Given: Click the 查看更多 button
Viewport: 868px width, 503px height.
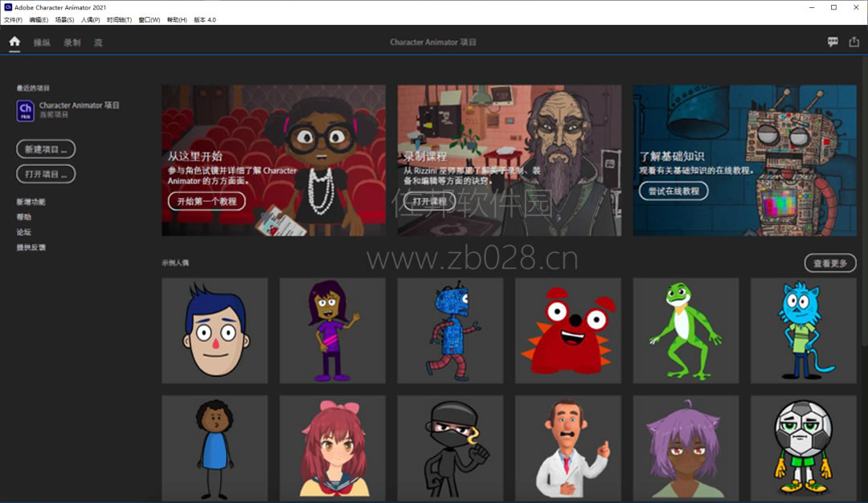Looking at the screenshot, I should 830,264.
